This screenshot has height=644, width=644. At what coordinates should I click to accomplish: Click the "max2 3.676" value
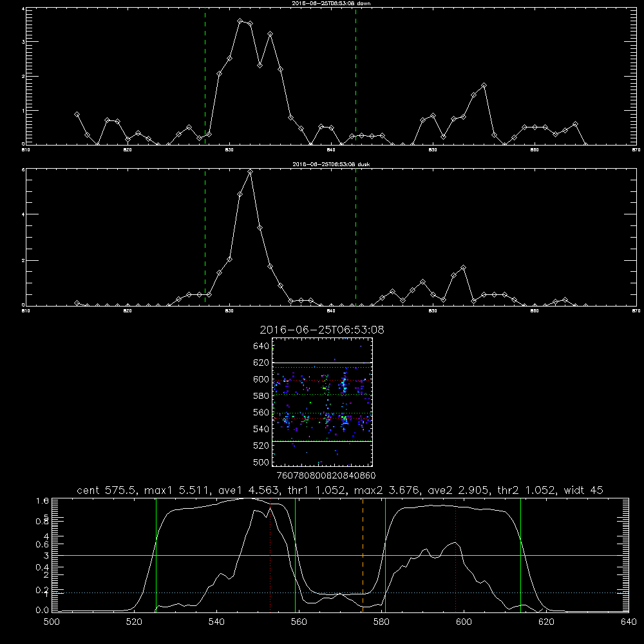click(x=386, y=490)
